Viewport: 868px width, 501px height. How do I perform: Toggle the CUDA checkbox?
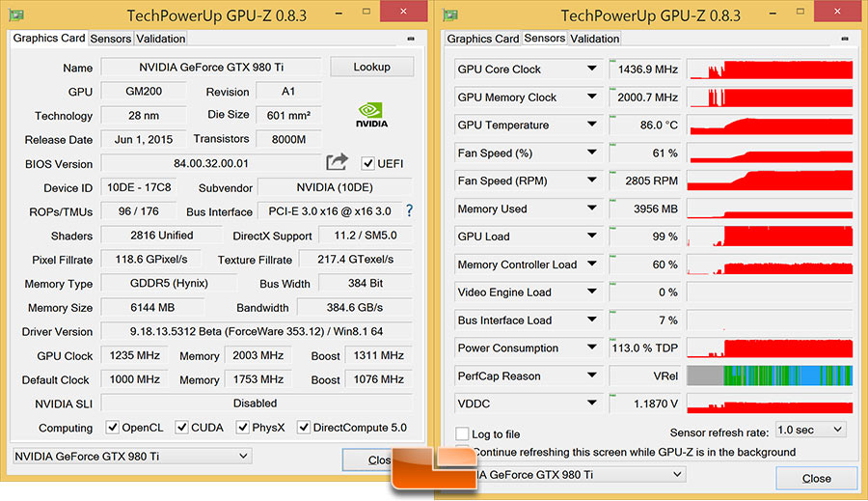pos(181,428)
